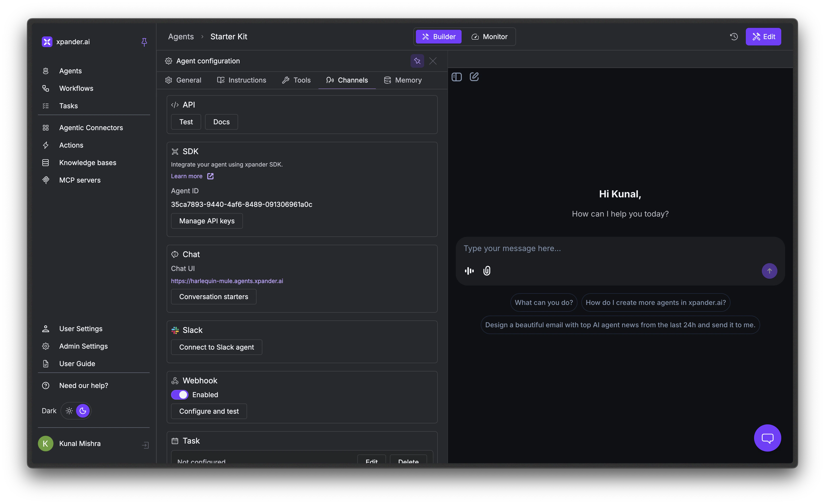
Task: Sign out using the icon beside Kunal Mishra
Action: (145, 445)
